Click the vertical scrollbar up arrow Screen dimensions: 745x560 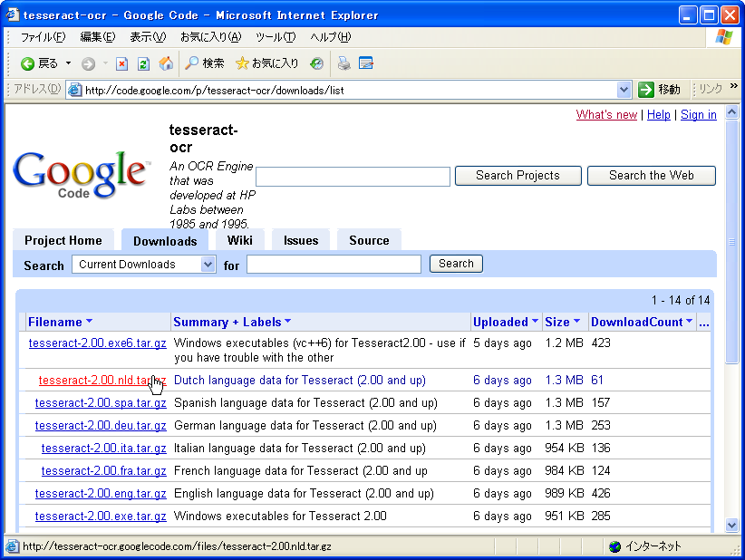732,112
